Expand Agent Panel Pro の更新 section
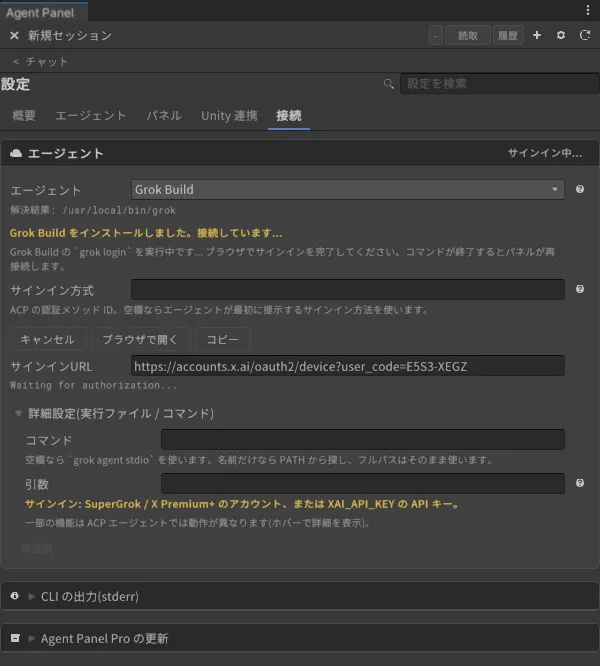 [31, 638]
